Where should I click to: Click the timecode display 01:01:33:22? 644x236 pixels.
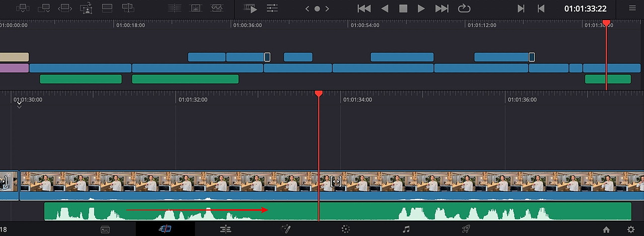pos(585,9)
